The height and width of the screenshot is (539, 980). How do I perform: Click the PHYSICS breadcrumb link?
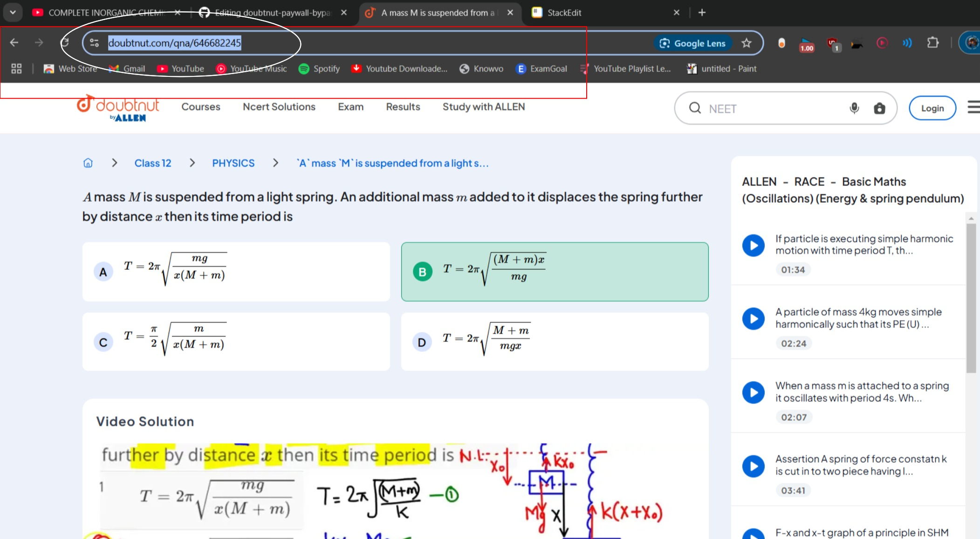click(x=234, y=163)
